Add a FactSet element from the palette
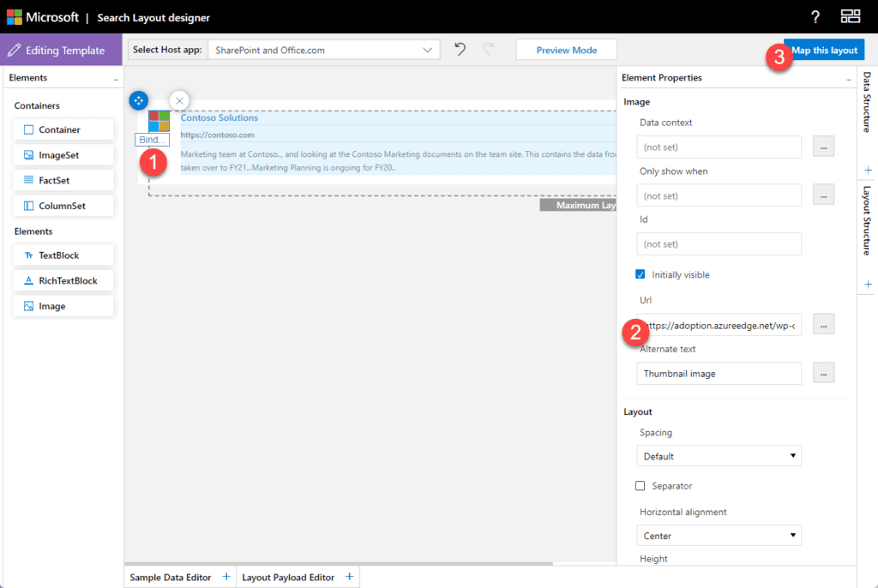 tap(63, 180)
